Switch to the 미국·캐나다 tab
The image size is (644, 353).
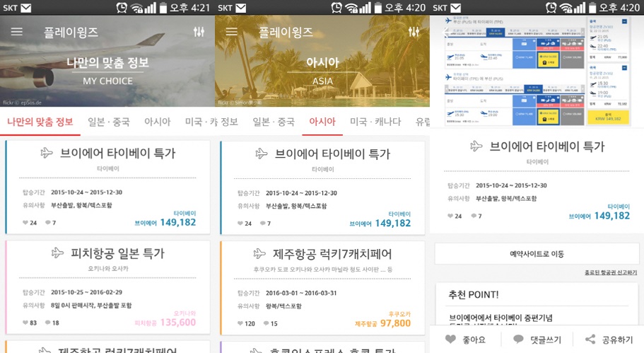point(375,122)
